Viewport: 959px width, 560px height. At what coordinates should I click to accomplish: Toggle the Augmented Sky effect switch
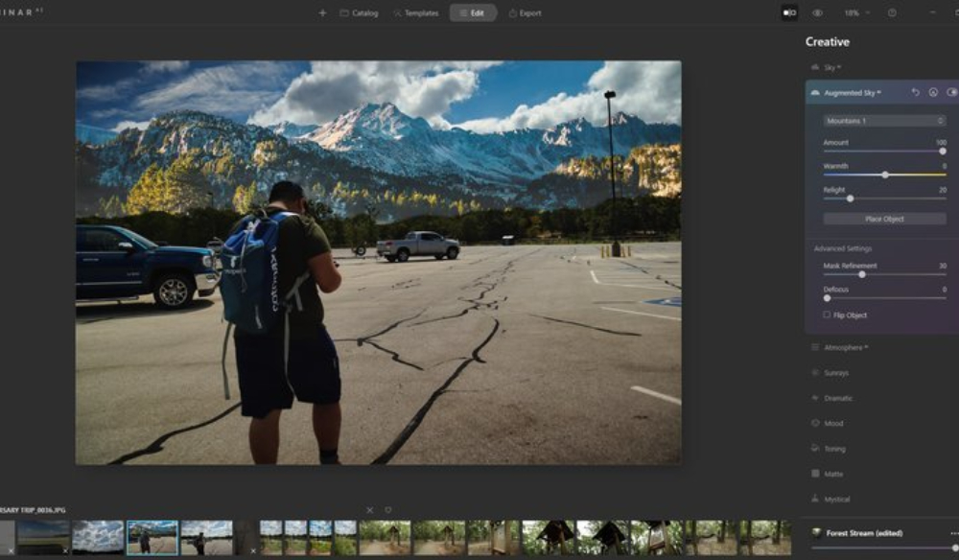coord(951,92)
